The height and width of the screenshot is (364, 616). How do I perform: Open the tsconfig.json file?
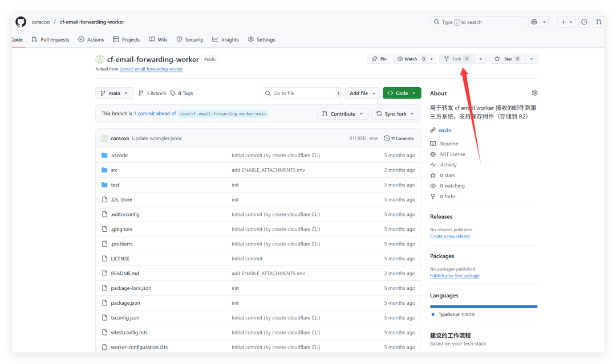[x=125, y=318]
